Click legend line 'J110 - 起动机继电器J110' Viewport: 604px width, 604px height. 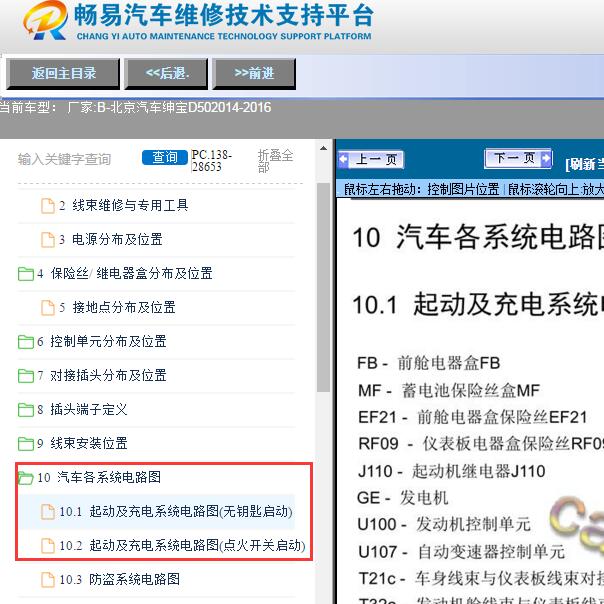451,471
